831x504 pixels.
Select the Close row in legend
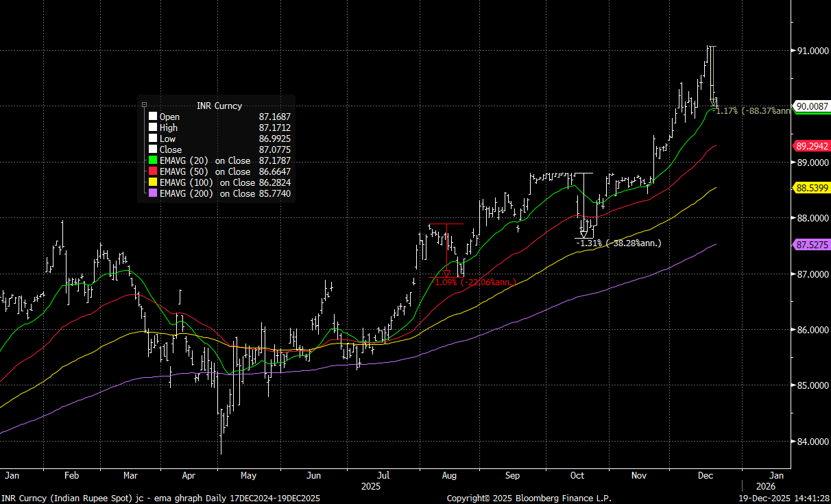click(x=171, y=150)
